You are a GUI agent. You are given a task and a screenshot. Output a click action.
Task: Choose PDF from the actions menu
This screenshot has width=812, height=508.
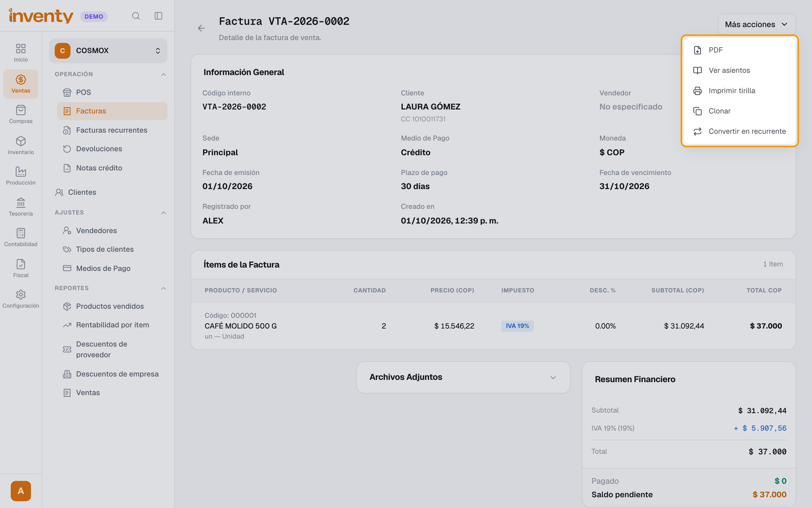740,50
